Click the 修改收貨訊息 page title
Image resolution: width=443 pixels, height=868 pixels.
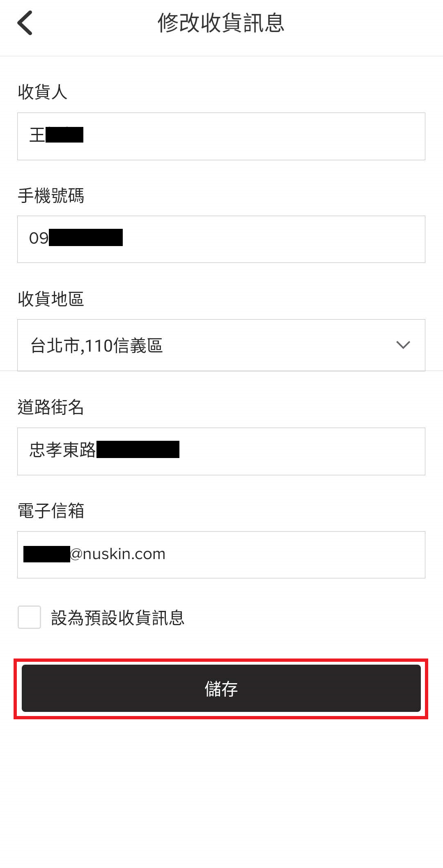click(x=221, y=23)
